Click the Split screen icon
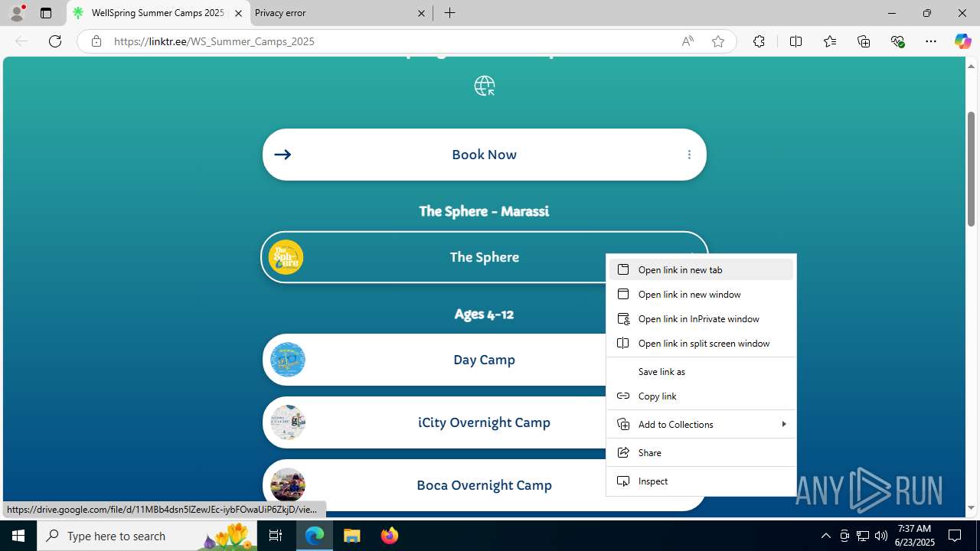The width and height of the screenshot is (980, 551). coord(795,41)
